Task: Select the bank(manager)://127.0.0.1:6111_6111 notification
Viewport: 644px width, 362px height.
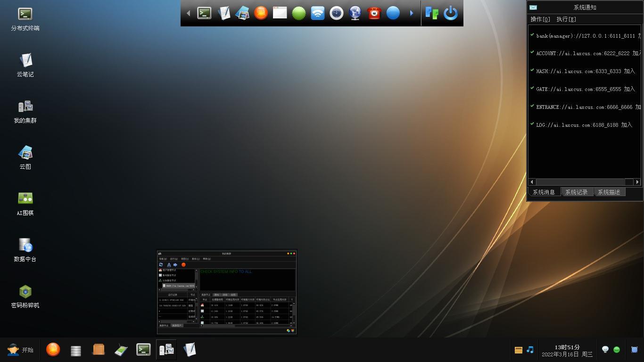Action: pos(585,36)
